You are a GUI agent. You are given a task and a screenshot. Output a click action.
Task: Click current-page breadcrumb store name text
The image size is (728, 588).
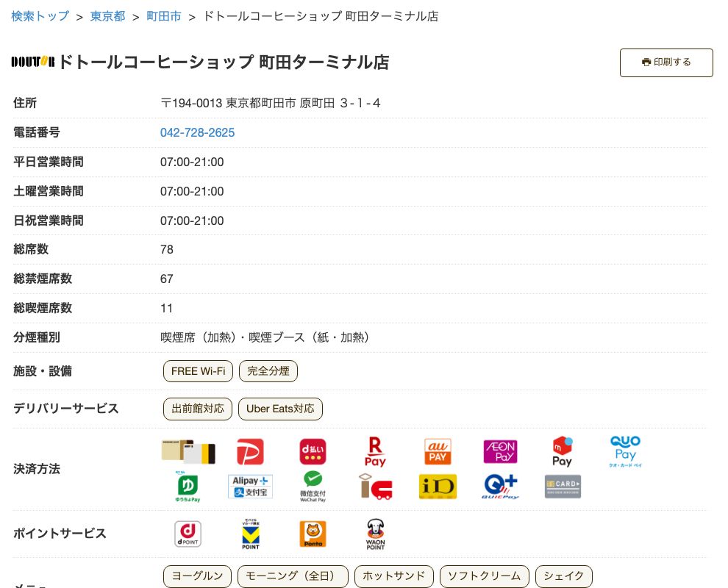321,16
